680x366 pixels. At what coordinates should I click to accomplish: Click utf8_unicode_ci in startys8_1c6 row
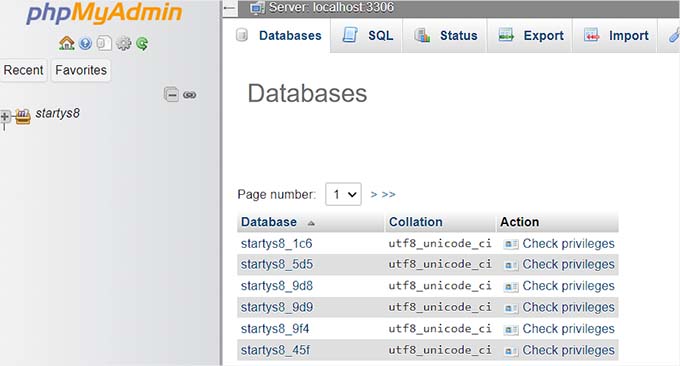pyautogui.click(x=440, y=244)
